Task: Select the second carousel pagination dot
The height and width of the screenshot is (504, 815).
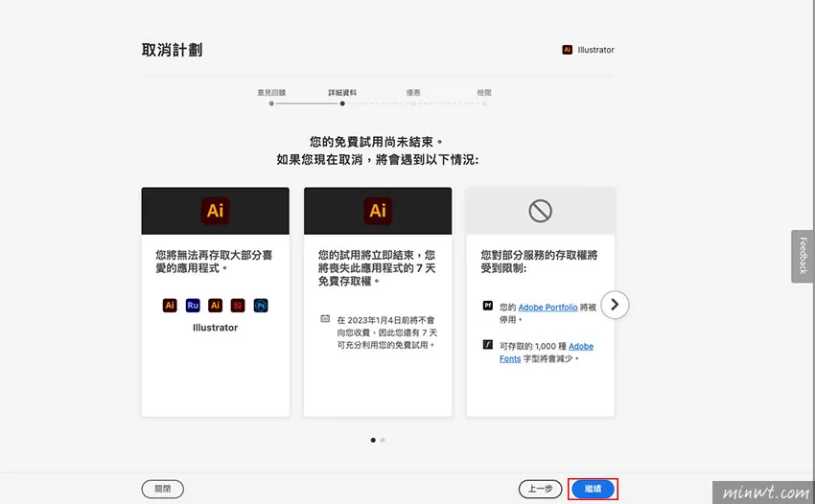Action: point(383,440)
